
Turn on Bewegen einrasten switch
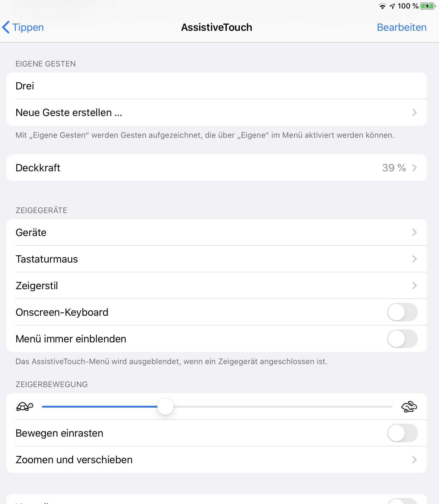point(402,433)
